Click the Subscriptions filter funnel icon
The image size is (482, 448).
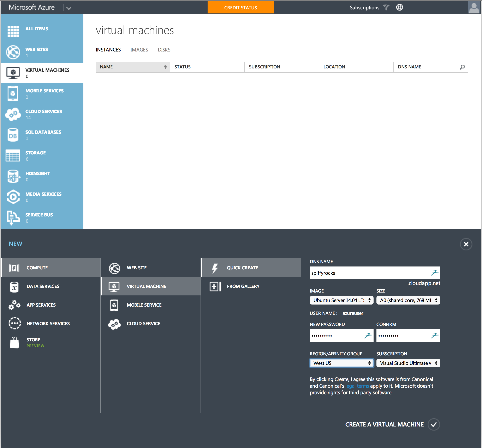pyautogui.click(x=386, y=7)
